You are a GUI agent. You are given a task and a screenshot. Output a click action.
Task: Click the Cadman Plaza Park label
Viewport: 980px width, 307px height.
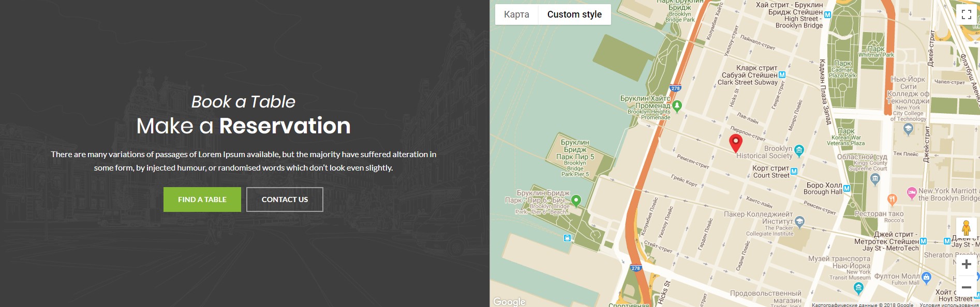coord(842,69)
